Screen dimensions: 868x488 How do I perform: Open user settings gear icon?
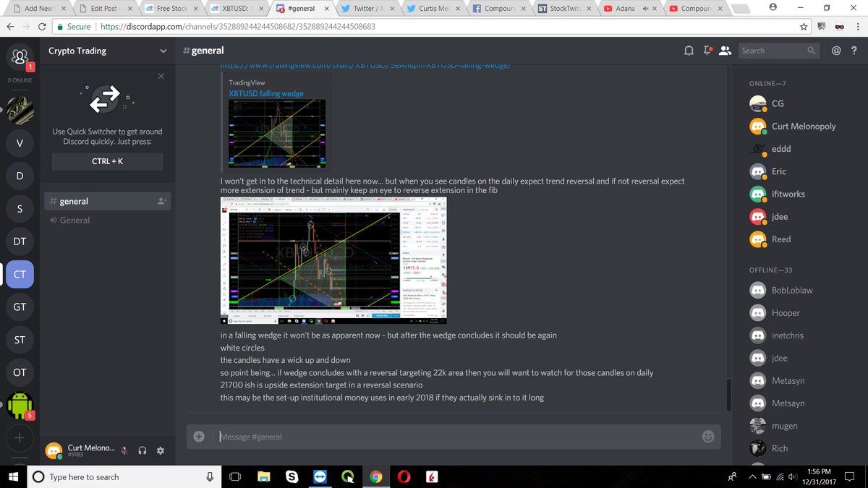pyautogui.click(x=161, y=450)
